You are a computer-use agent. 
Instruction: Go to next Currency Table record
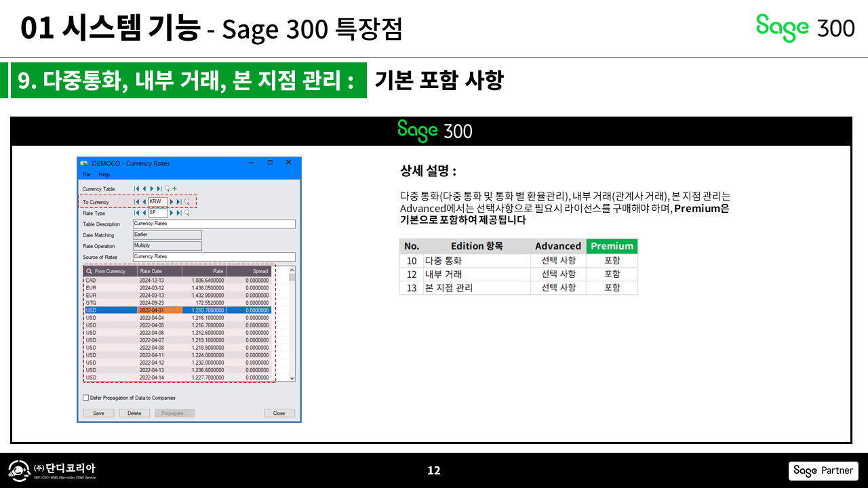151,188
